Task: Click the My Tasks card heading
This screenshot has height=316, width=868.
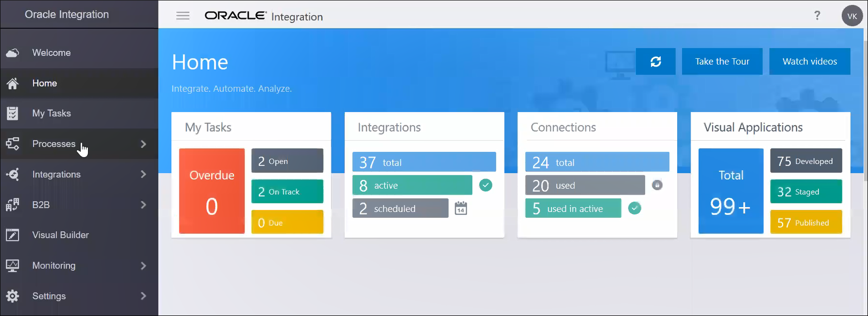Action: pos(208,127)
